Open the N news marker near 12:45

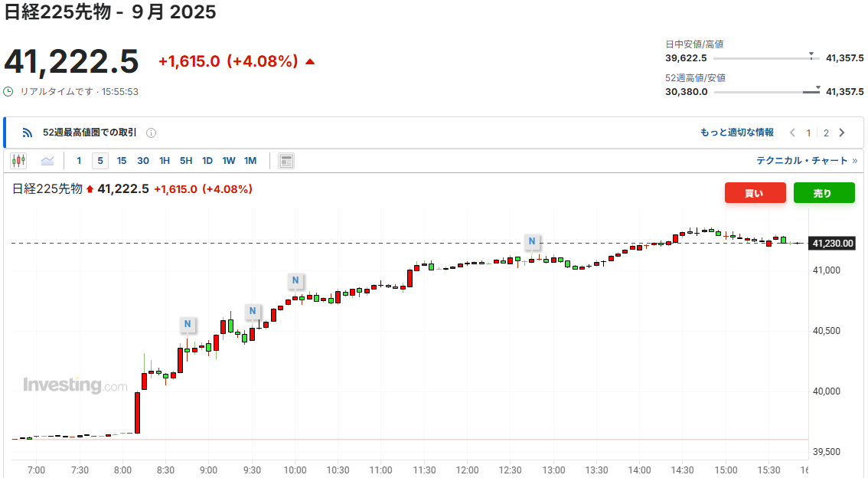532,241
